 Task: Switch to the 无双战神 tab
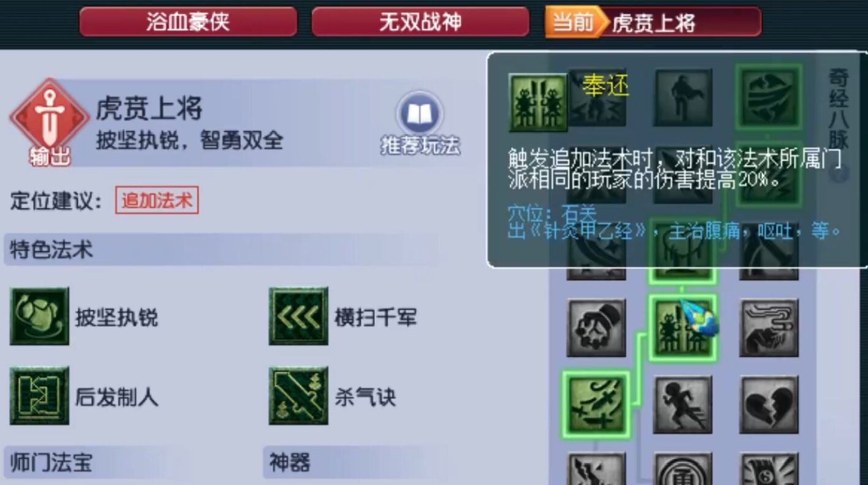(x=420, y=22)
